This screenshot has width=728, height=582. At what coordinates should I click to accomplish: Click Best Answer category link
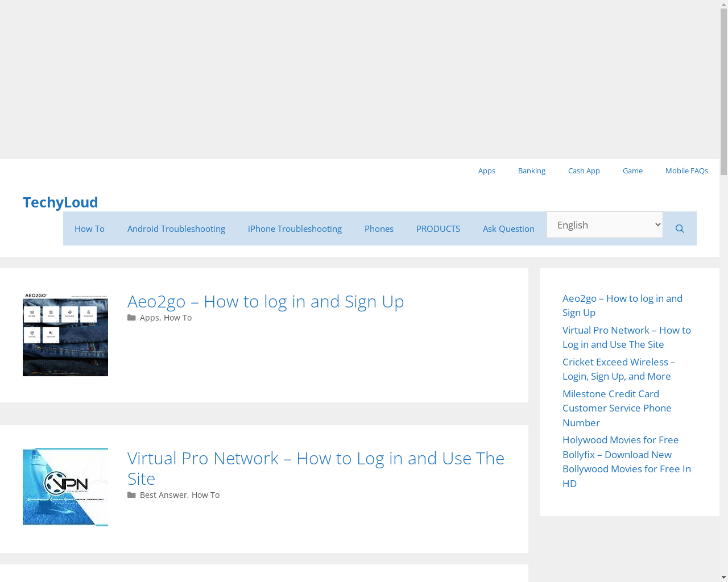point(163,495)
